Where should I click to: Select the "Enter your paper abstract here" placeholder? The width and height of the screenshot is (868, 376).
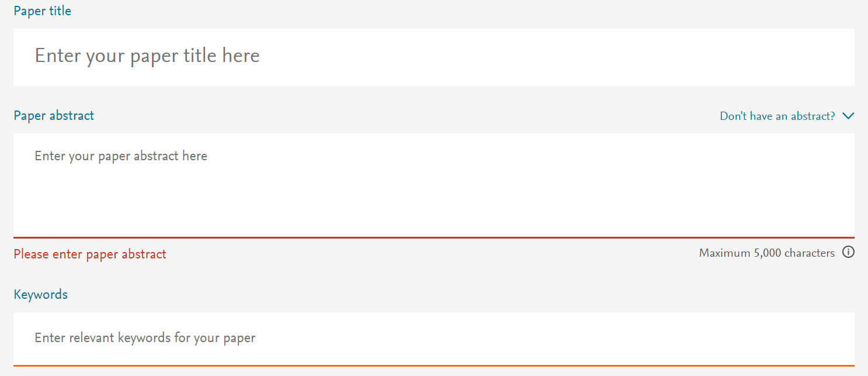(121, 156)
